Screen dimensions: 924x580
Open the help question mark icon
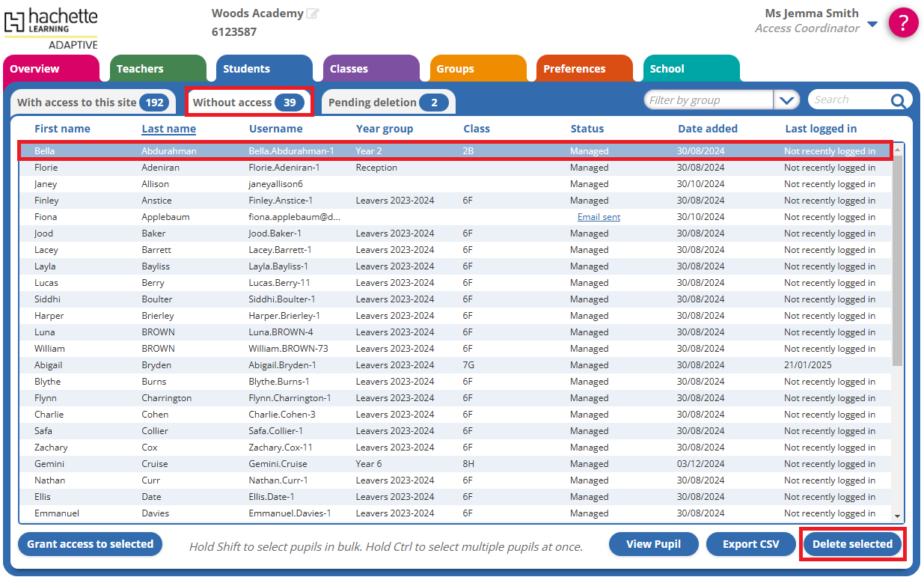coord(904,22)
